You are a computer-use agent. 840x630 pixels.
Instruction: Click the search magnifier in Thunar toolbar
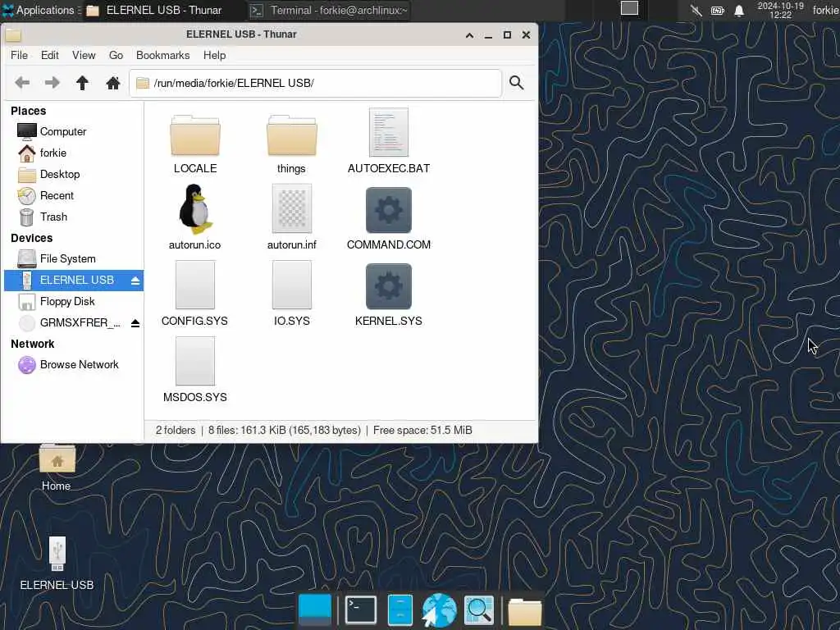coord(517,83)
